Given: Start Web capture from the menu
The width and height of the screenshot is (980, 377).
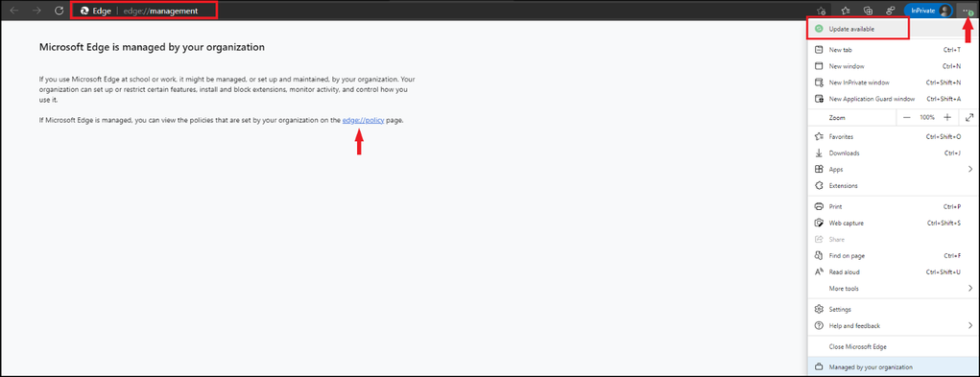Looking at the screenshot, I should point(893,223).
